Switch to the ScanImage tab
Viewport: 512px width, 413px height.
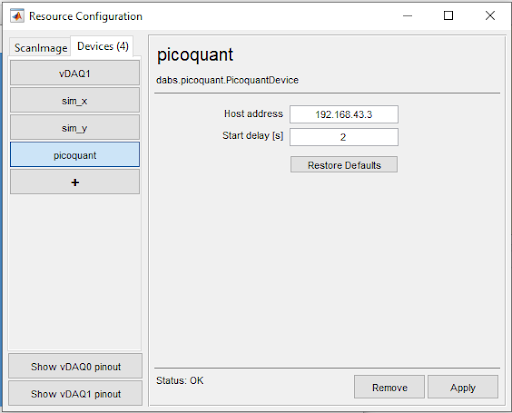[x=40, y=48]
